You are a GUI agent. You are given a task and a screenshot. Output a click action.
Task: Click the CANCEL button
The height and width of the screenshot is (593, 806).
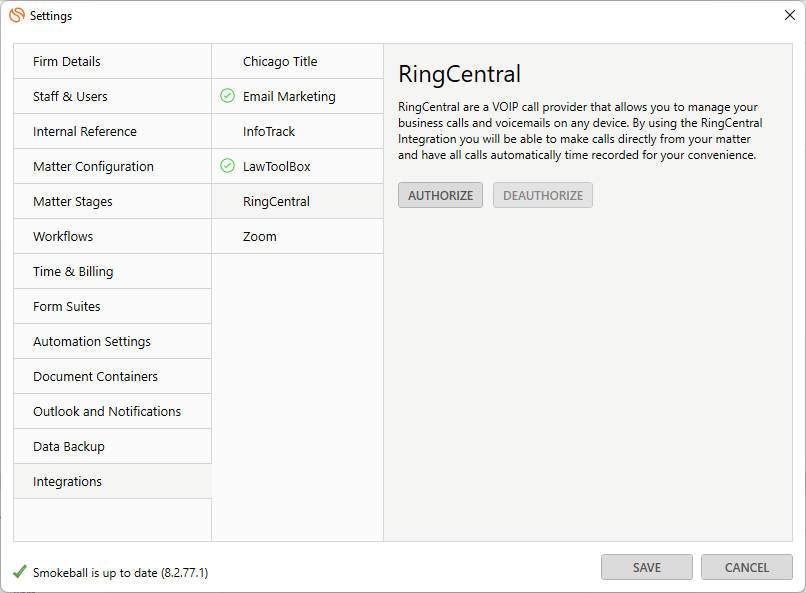[x=746, y=567]
